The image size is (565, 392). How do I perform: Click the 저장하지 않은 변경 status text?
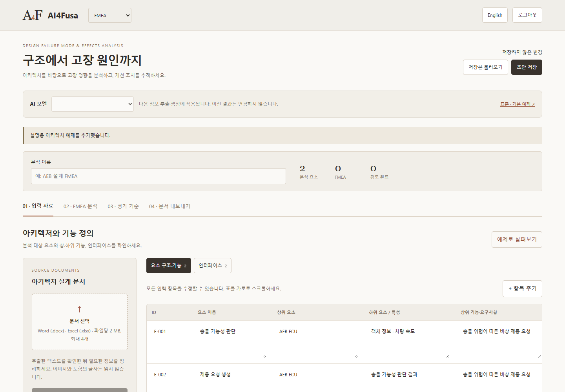click(522, 52)
